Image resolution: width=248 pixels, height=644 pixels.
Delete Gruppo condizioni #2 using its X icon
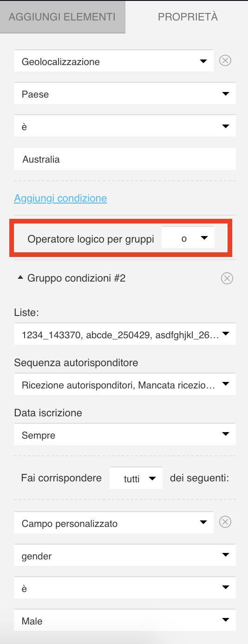pyautogui.click(x=227, y=278)
